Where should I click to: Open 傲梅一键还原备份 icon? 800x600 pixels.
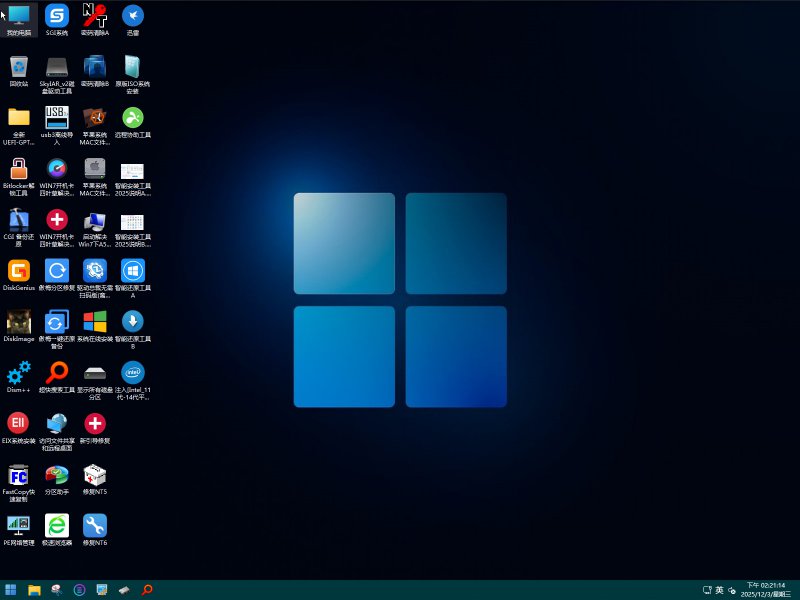[57, 330]
